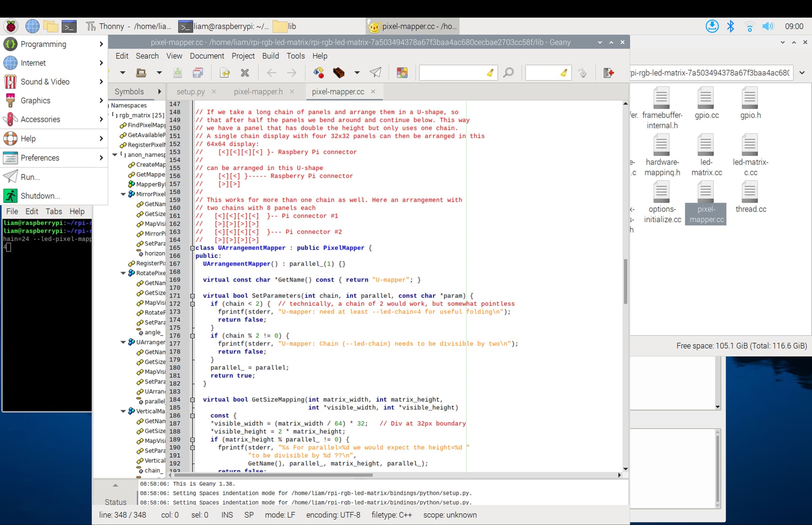The height and width of the screenshot is (525, 812).
Task: Launch the web browser globe in taskbar
Action: [32, 26]
